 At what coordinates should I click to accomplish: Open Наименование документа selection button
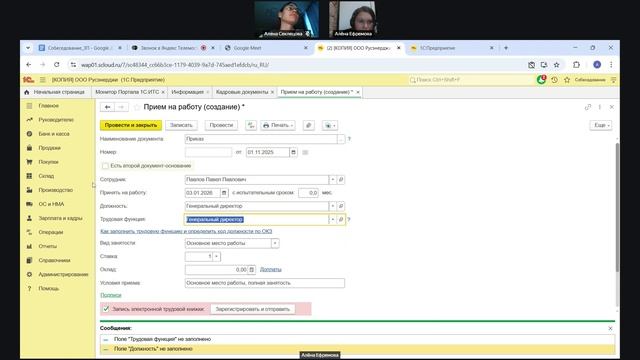[x=341, y=139]
